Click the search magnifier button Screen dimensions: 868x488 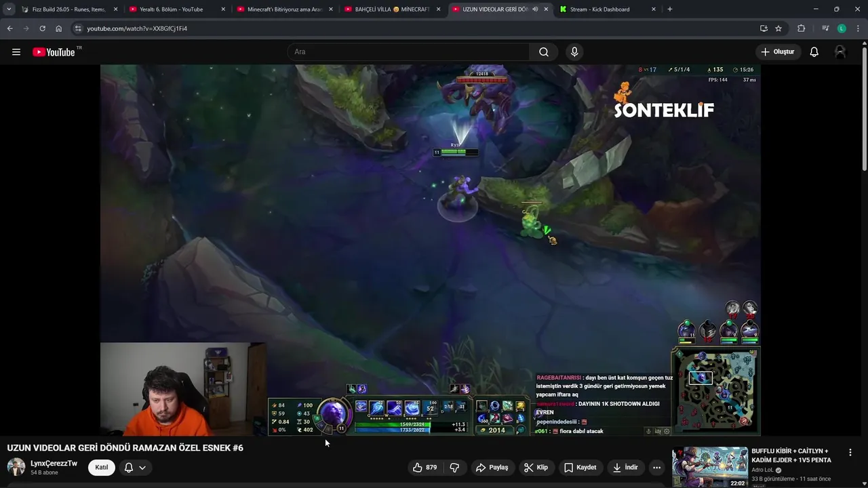(544, 52)
